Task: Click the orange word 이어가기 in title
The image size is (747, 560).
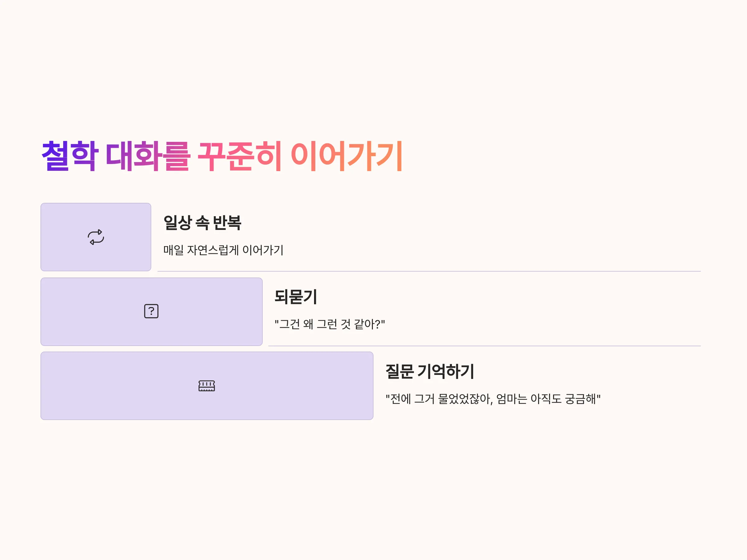Action: [346, 156]
